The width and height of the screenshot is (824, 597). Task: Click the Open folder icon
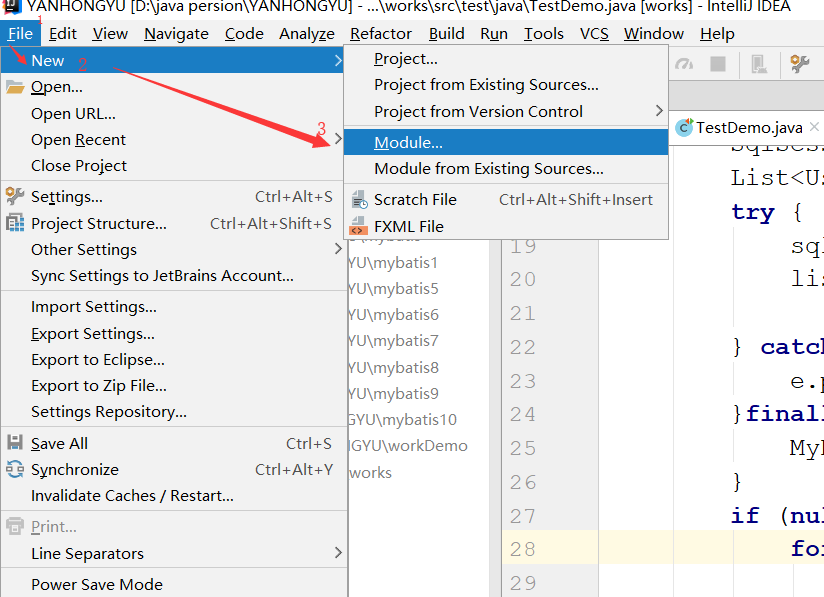pyautogui.click(x=14, y=87)
